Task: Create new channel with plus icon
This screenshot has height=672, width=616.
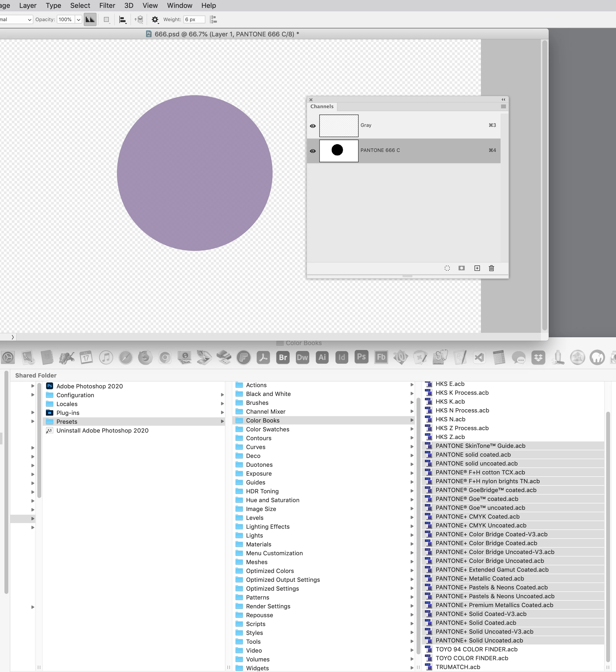Action: click(477, 268)
